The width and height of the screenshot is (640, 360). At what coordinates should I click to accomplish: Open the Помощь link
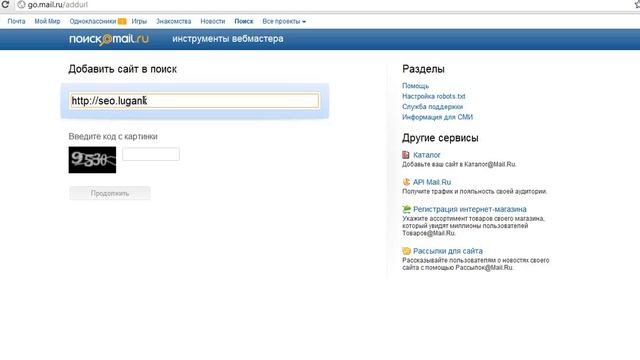(416, 86)
